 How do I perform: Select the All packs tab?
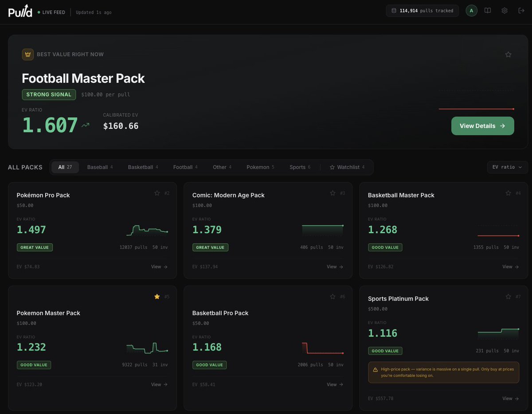click(65, 167)
